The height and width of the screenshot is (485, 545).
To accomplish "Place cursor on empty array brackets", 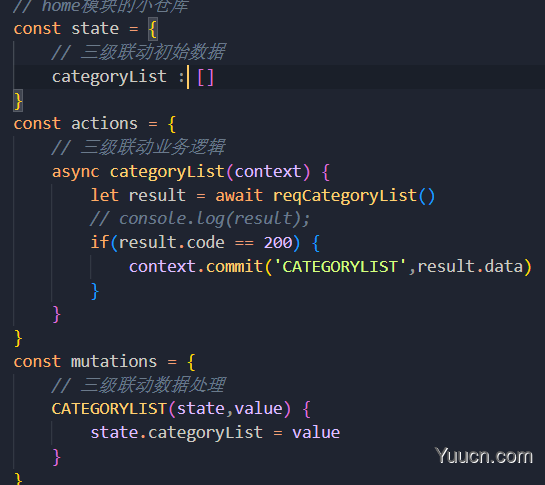I will 205,77.
